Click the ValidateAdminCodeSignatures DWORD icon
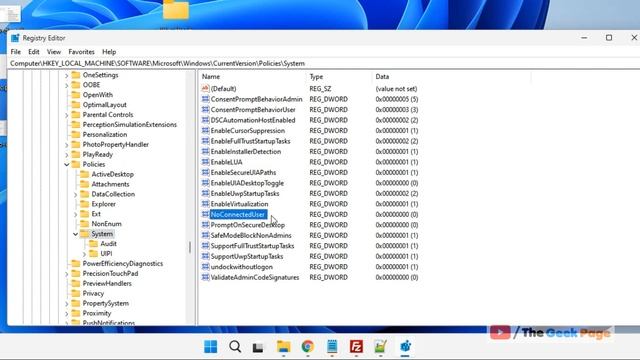The image size is (640, 360). [205, 277]
